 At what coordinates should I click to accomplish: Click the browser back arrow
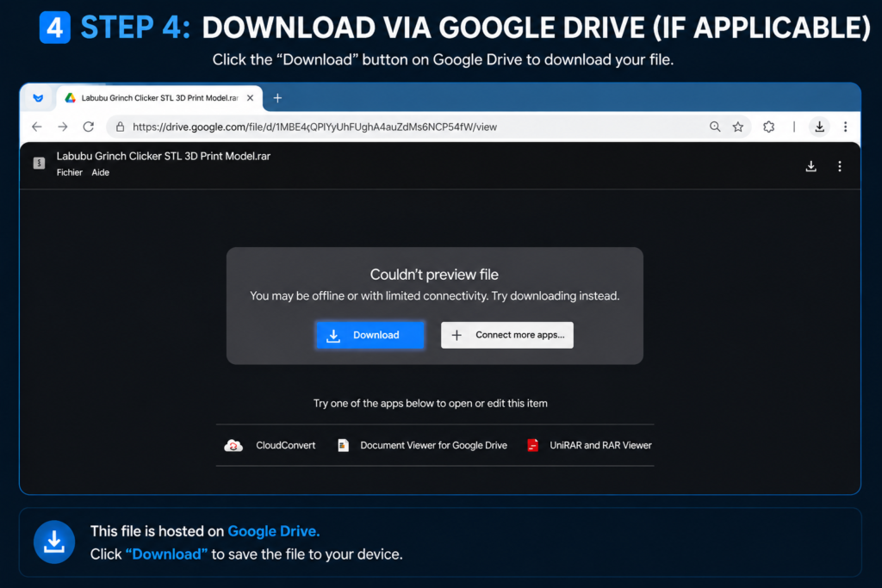coord(37,127)
